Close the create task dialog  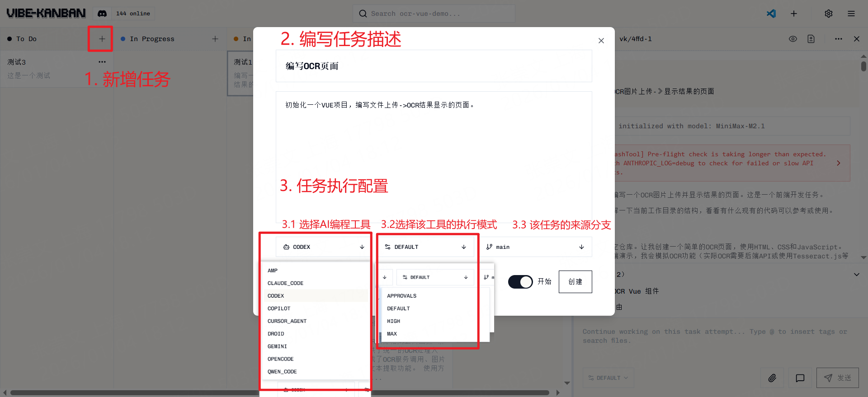pyautogui.click(x=601, y=41)
